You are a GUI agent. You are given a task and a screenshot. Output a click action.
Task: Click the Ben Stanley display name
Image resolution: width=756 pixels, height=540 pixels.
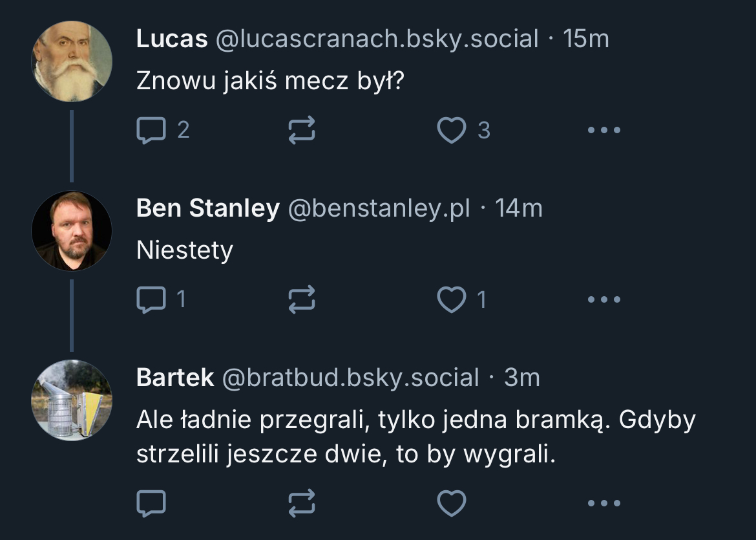tap(207, 208)
